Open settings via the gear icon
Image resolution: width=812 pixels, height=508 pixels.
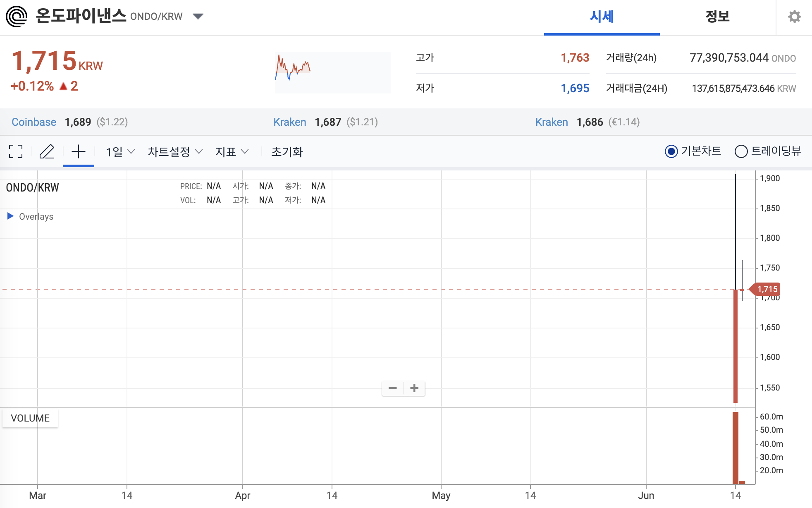pyautogui.click(x=794, y=17)
